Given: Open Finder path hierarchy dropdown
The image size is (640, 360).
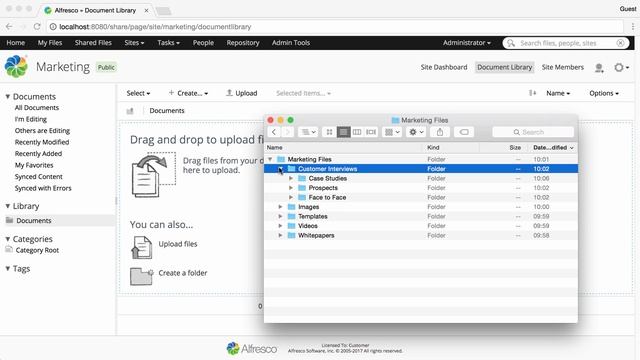Looking at the screenshot, I should click(x=308, y=132).
